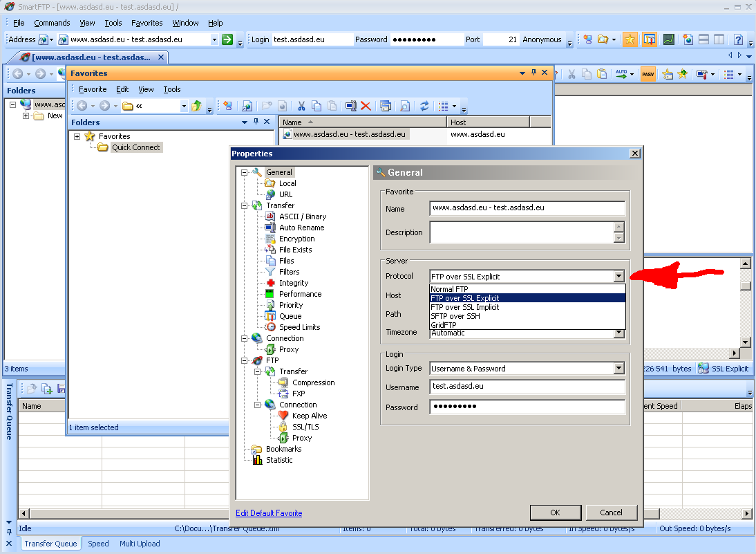Click the Help question mark toolbar icon
The image size is (756, 554).
738,39
